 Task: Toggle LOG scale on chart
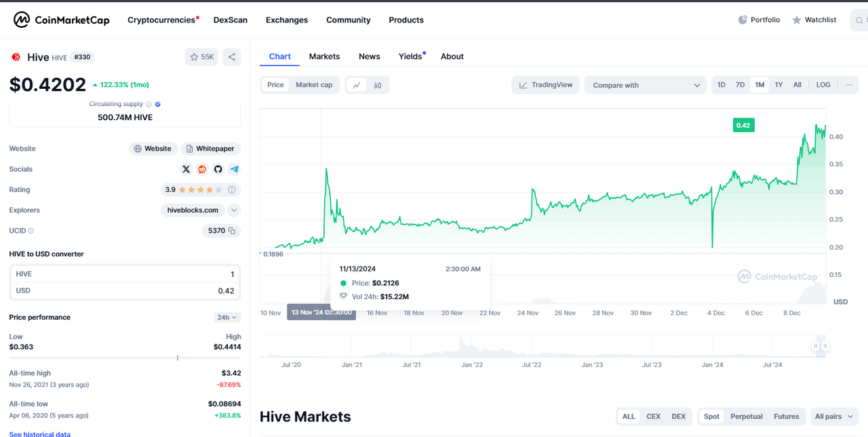(823, 85)
